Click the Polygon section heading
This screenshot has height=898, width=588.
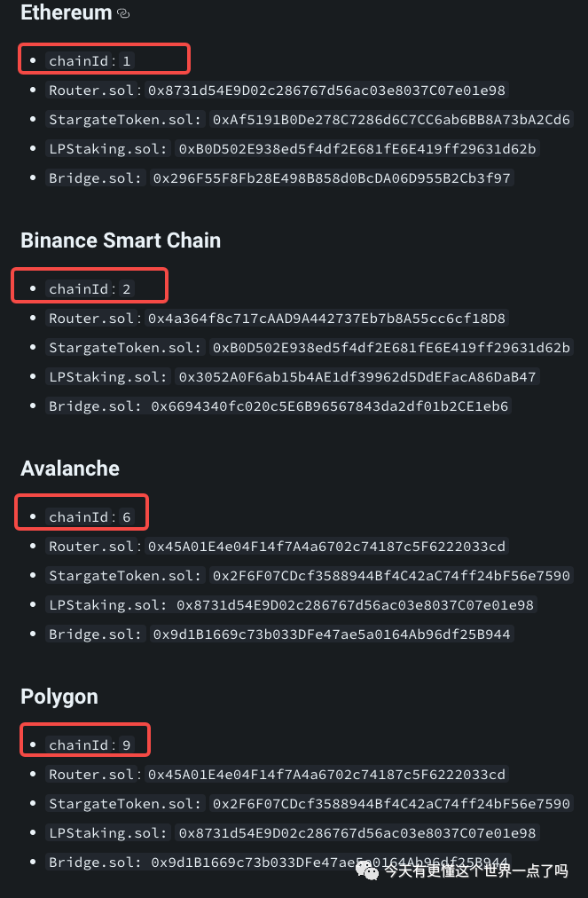coord(59,697)
